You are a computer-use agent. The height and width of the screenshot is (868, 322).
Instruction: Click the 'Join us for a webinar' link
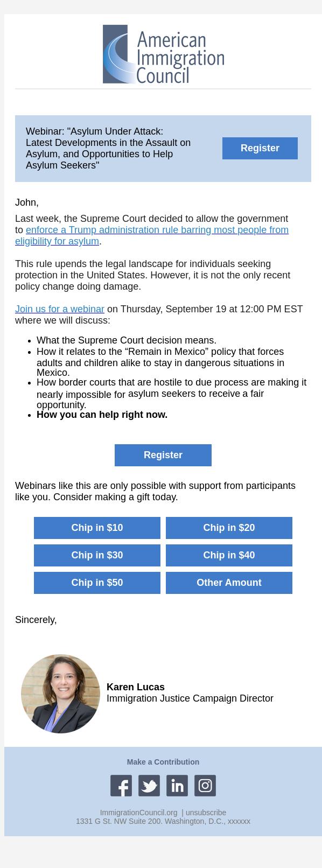59,309
